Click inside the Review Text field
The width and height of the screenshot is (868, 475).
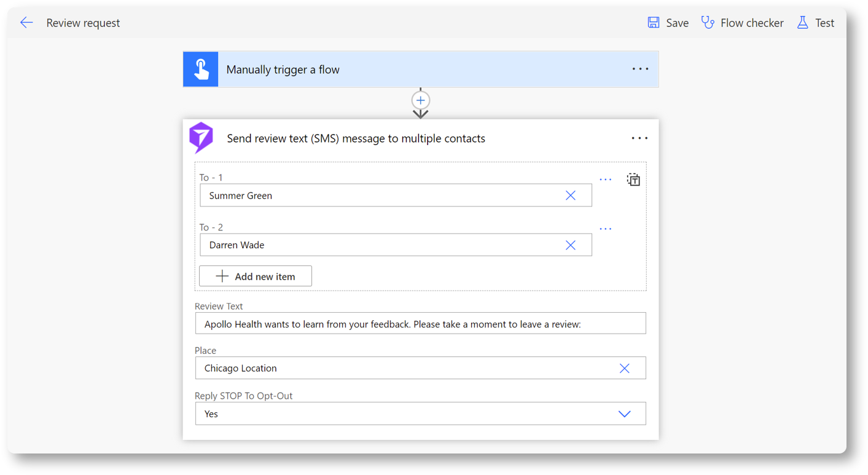[x=420, y=324]
